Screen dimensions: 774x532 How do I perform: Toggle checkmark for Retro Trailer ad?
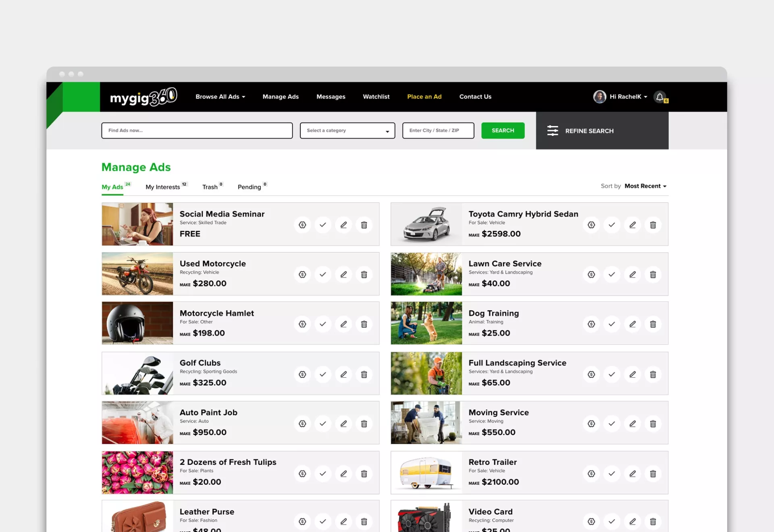coord(612,474)
